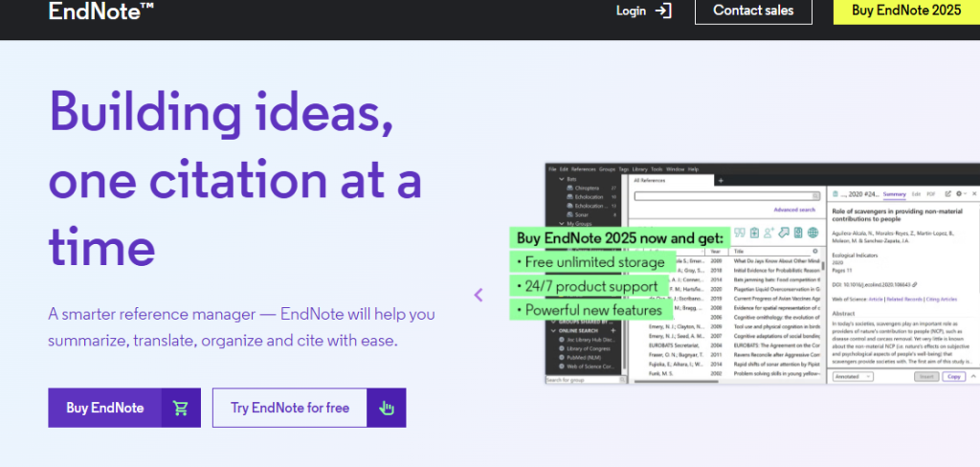This screenshot has height=467, width=980.
Task: Collapse the Bats group set
Action: coord(561,179)
